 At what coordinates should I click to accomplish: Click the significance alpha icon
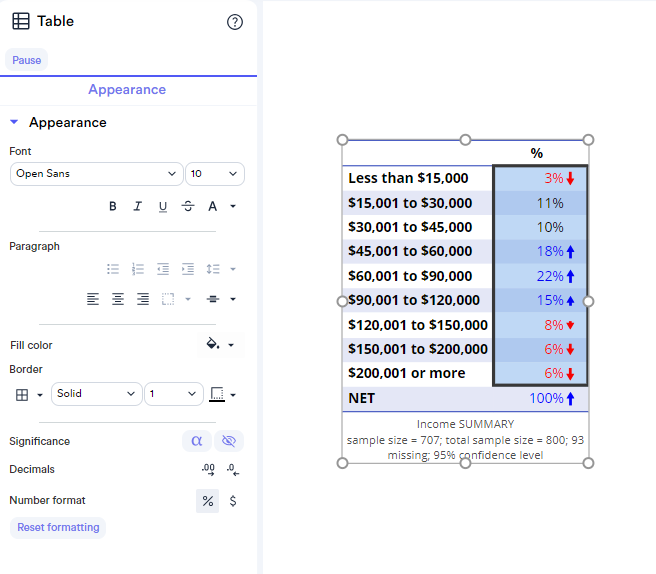pos(197,441)
